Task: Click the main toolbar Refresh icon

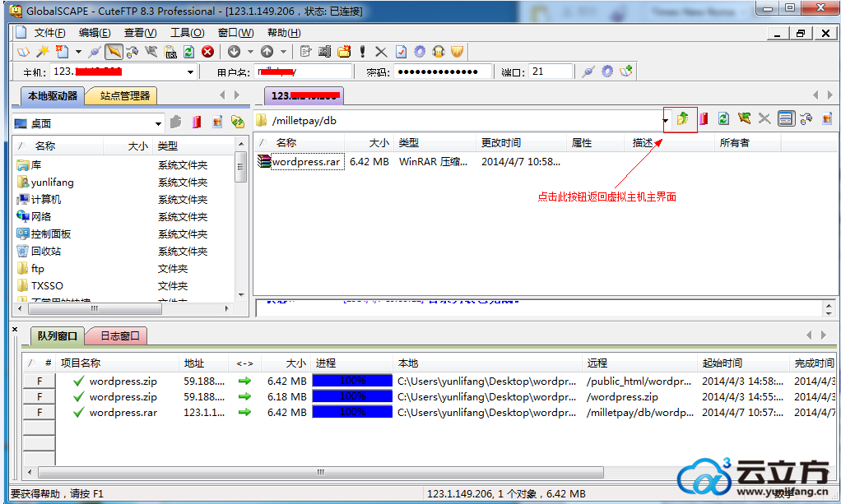Action: click(x=188, y=52)
